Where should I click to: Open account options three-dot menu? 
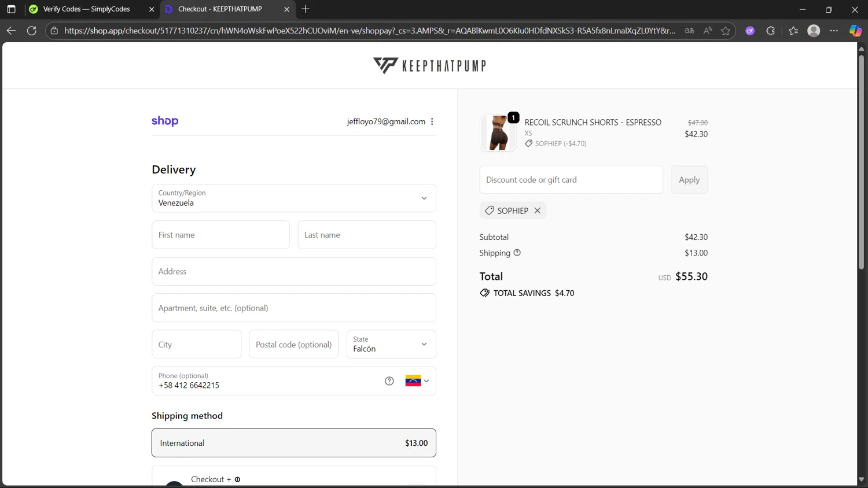pyautogui.click(x=432, y=121)
